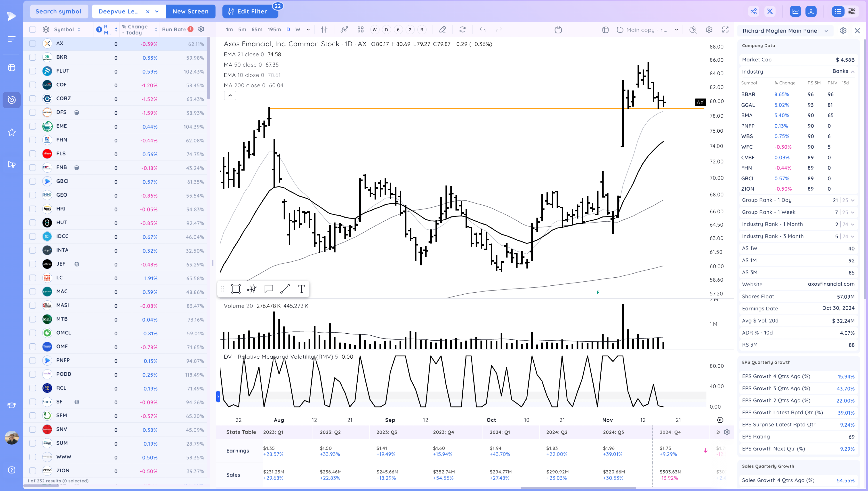Expand Industry Rank - 3 Month row
The image size is (868, 491).
coord(853,236)
